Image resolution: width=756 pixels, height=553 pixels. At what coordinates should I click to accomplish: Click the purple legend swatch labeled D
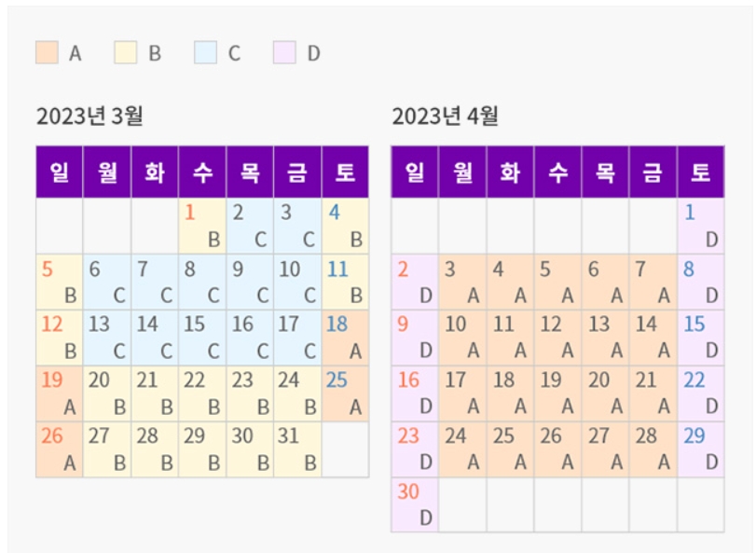[284, 52]
